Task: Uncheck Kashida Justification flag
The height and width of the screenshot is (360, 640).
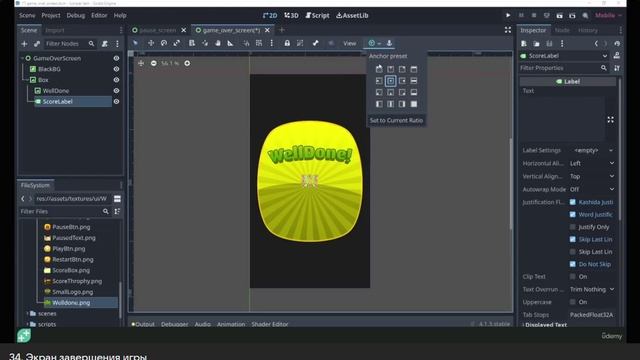Action: pos(573,202)
